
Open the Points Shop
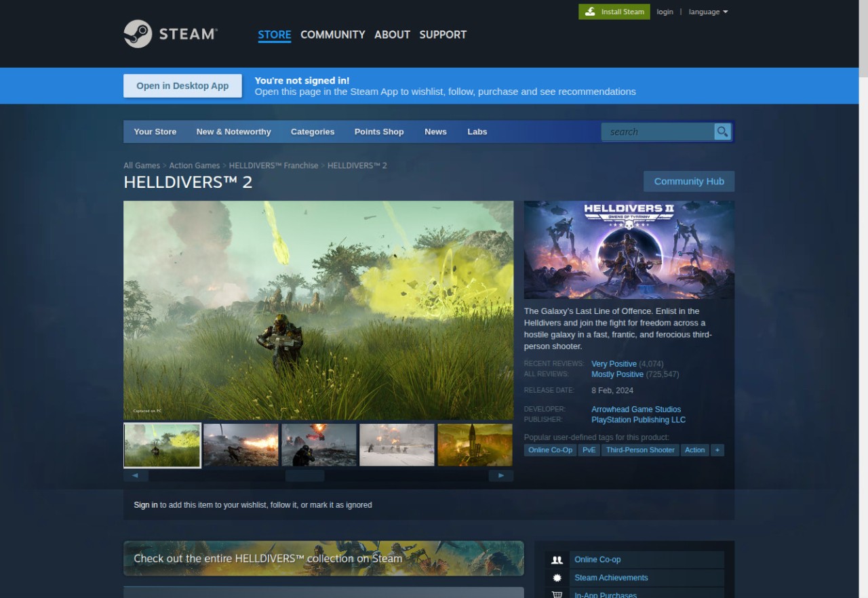pos(379,132)
